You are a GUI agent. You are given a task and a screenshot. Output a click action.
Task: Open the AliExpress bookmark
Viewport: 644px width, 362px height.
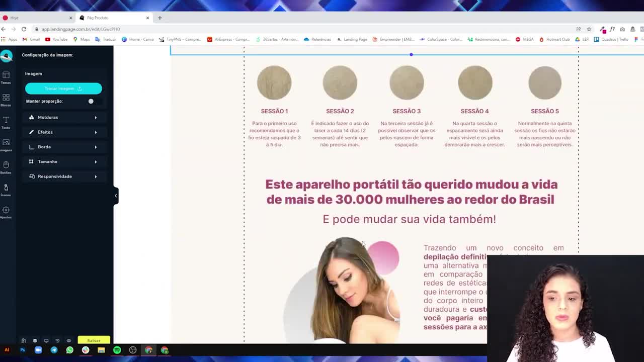tap(228, 39)
